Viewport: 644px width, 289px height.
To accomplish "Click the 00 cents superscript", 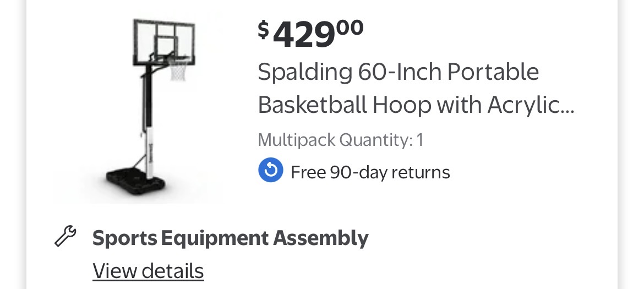I will coord(351,26).
